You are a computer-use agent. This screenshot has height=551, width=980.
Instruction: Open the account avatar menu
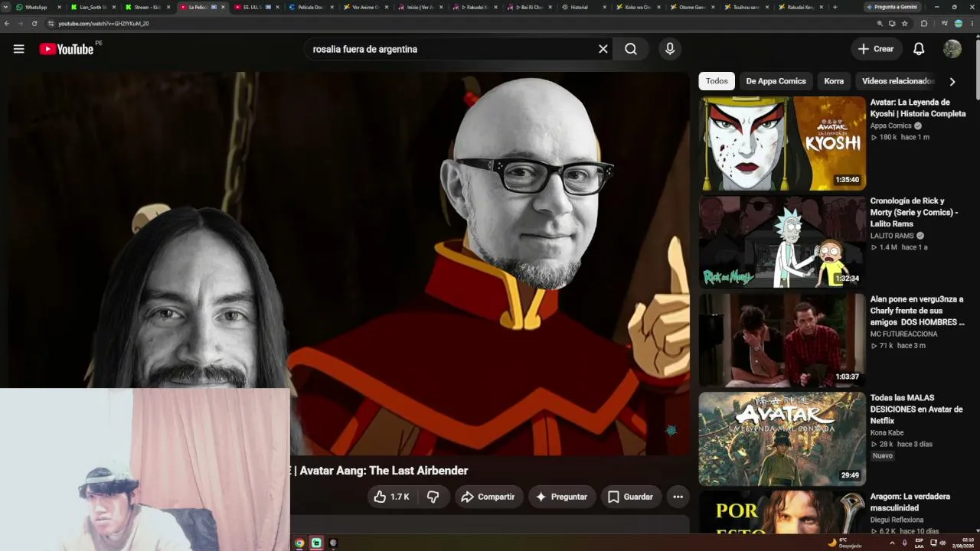[x=952, y=49]
